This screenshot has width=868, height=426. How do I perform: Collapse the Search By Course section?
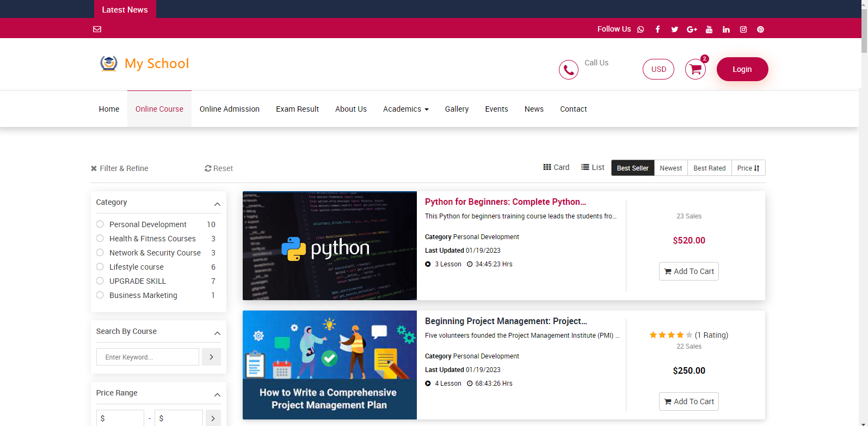pos(217,333)
